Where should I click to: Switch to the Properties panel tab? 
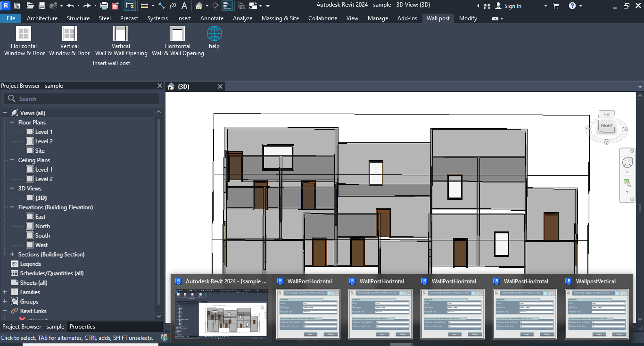(83, 327)
